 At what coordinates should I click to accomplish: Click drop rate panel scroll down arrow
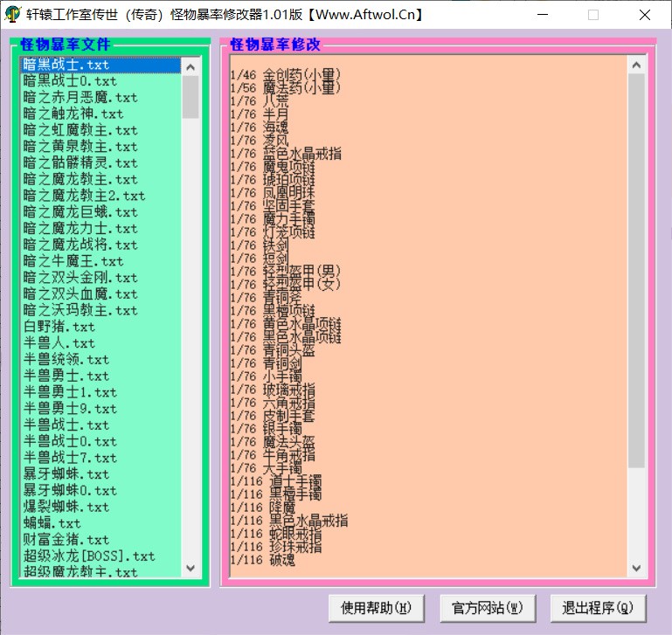click(636, 568)
